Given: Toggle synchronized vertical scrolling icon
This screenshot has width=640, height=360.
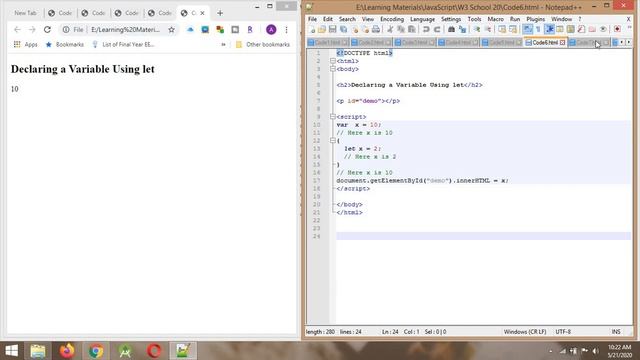Looking at the screenshot, I should click(502, 29).
